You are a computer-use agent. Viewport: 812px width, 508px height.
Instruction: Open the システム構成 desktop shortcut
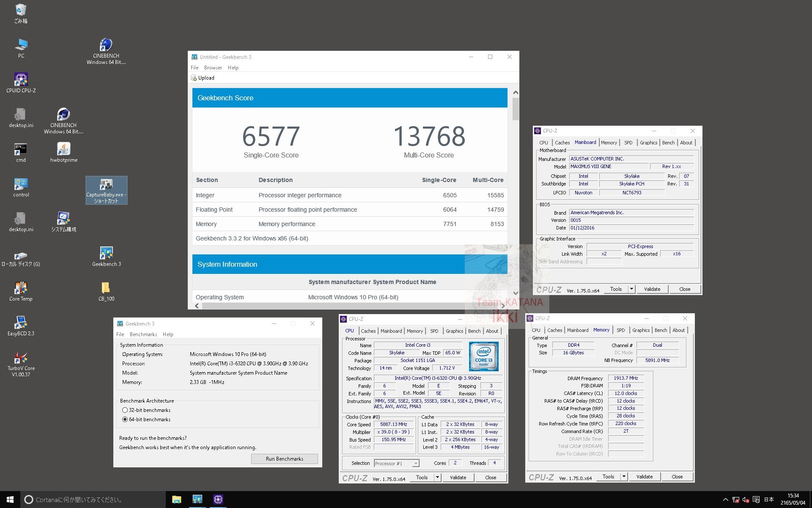tap(63, 222)
